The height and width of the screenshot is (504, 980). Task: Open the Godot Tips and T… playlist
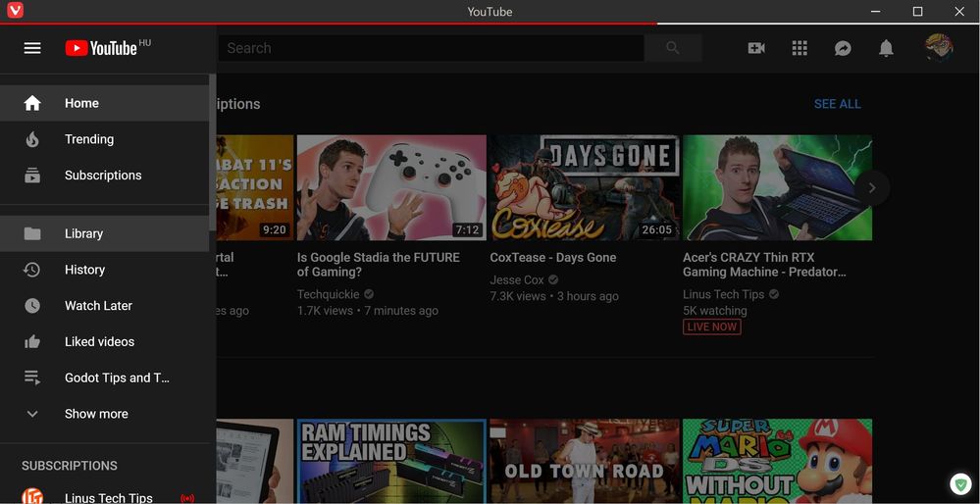[104, 378]
